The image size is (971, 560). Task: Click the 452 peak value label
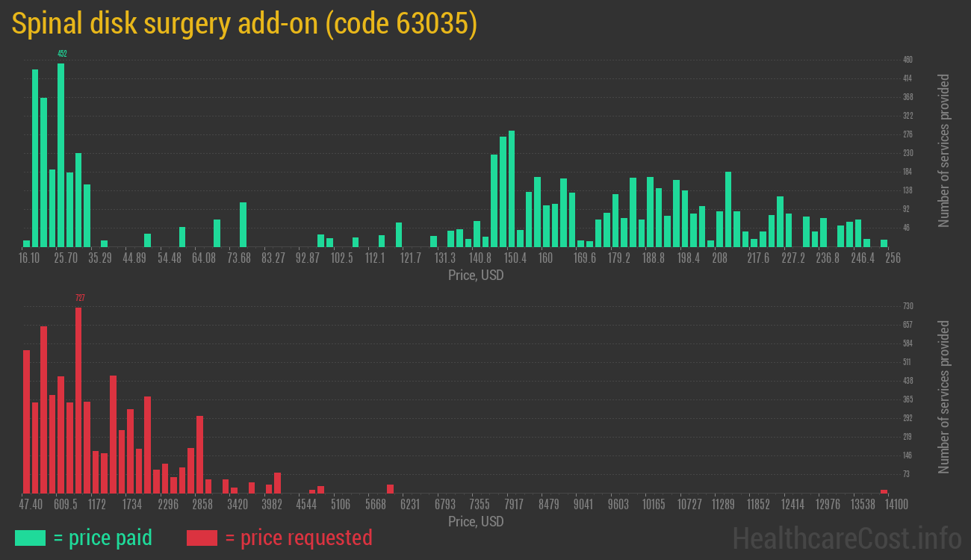(x=62, y=54)
